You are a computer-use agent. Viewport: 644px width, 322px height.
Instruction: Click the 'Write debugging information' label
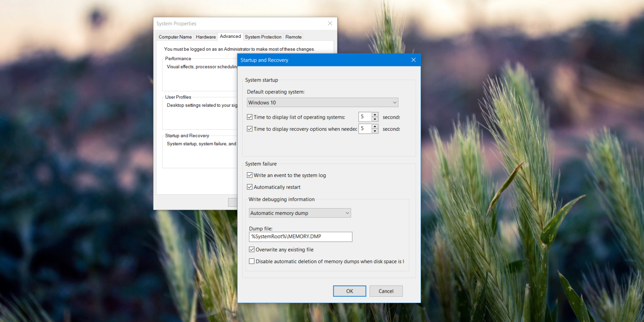pyautogui.click(x=282, y=199)
